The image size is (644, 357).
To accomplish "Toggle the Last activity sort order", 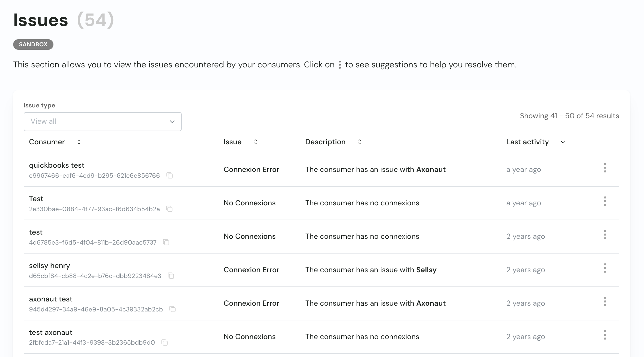I will [563, 142].
